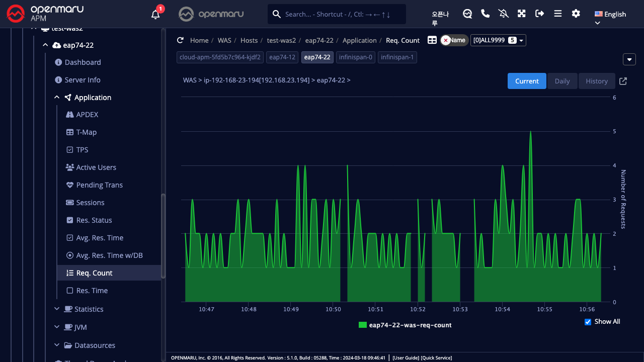The image size is (644, 362).
Task: Enter fullscreen with expand arrows icon
Action: [x=522, y=14]
